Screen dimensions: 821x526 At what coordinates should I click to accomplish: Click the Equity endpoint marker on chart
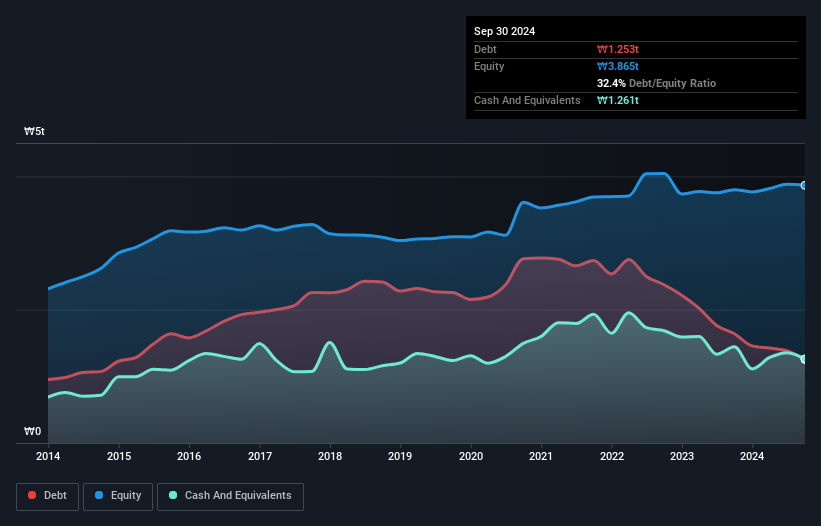tap(804, 185)
